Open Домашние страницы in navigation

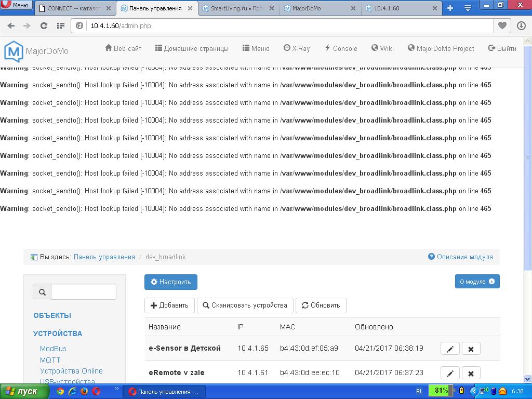click(x=192, y=48)
